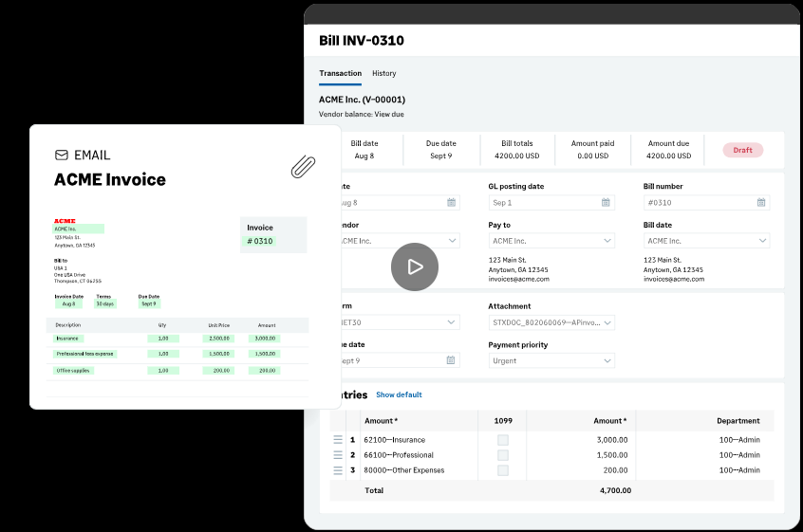The height and width of the screenshot is (532, 803).
Task: Switch to the History tab
Action: click(384, 74)
